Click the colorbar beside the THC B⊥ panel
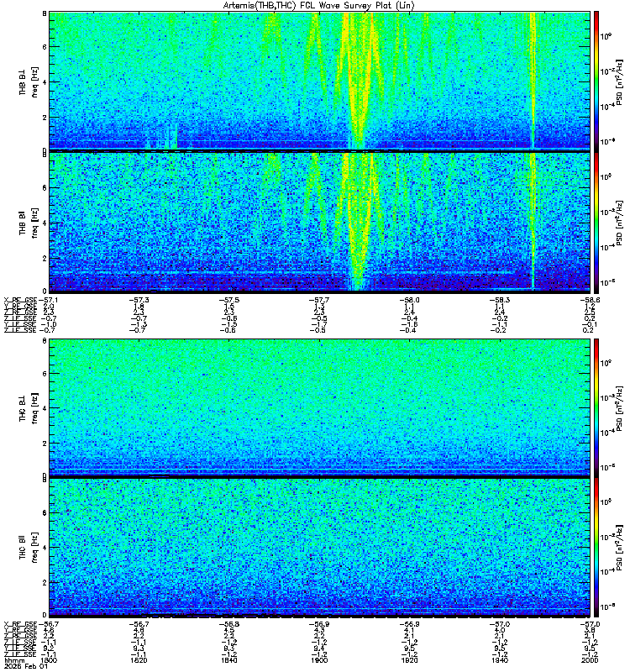This screenshot has height=672, width=630. click(596, 407)
